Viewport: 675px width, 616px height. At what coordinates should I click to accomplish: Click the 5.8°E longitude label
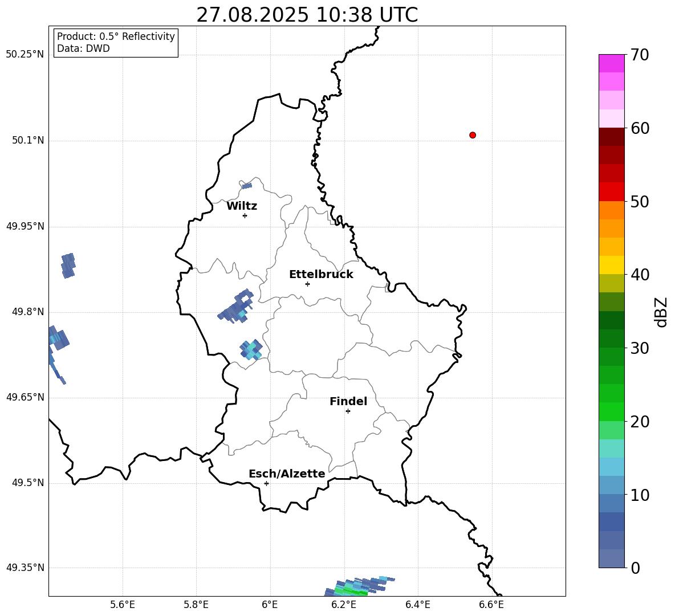click(x=196, y=605)
